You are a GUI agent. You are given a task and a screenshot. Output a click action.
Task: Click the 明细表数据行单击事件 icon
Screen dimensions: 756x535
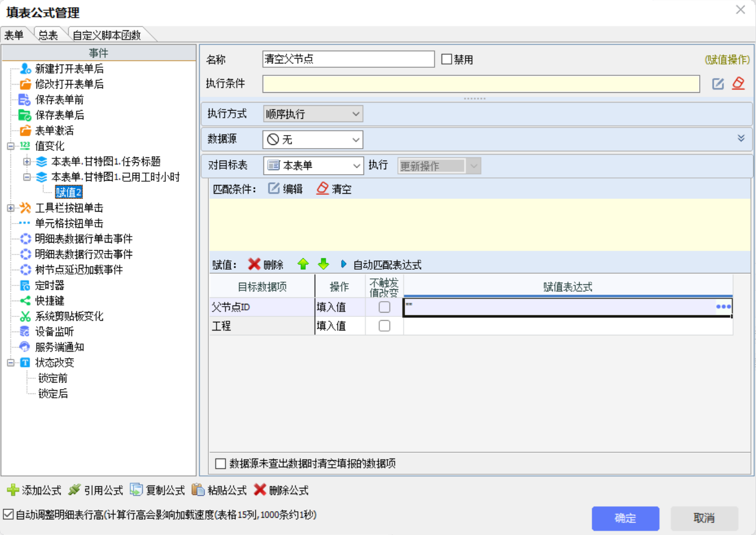[x=25, y=239]
